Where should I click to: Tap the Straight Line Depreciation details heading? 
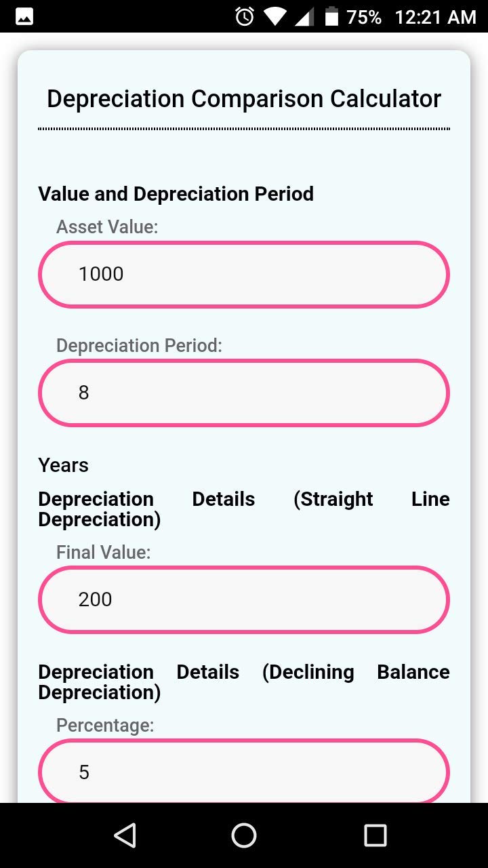tap(244, 509)
